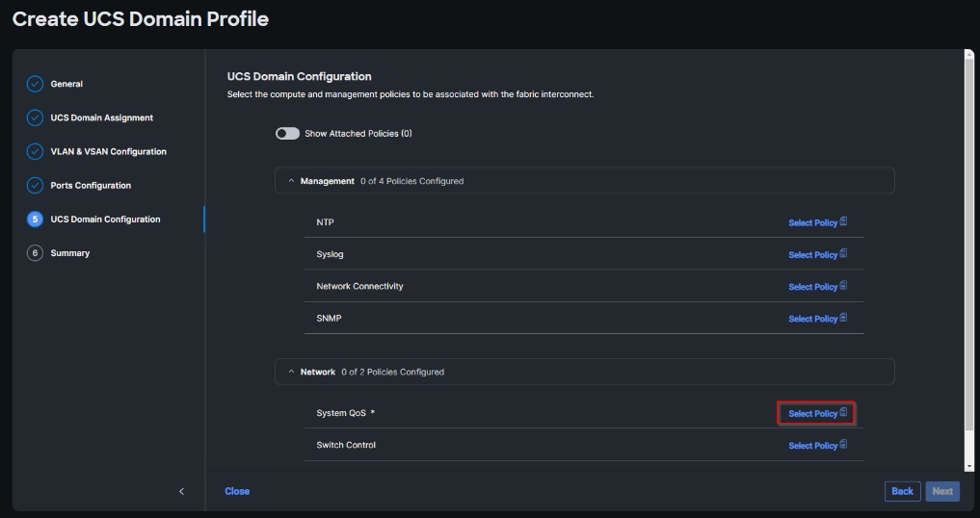Select Policy for Syslog
Image resolution: width=980 pixels, height=518 pixels.
[x=813, y=255]
